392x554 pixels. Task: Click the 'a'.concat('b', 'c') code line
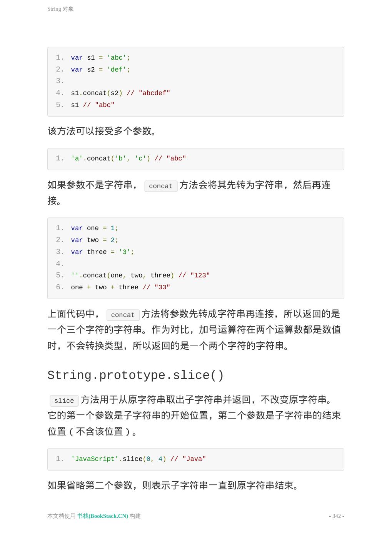pyautogui.click(x=128, y=159)
